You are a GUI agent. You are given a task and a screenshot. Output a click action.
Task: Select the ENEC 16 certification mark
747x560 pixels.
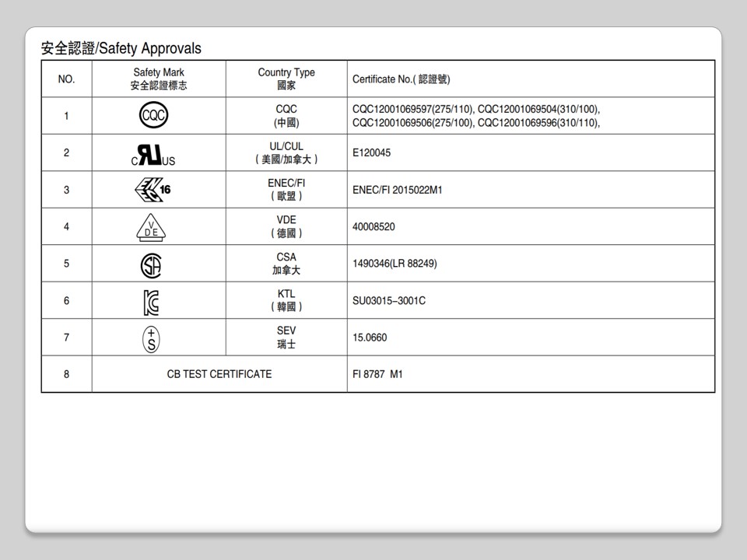coord(153,189)
